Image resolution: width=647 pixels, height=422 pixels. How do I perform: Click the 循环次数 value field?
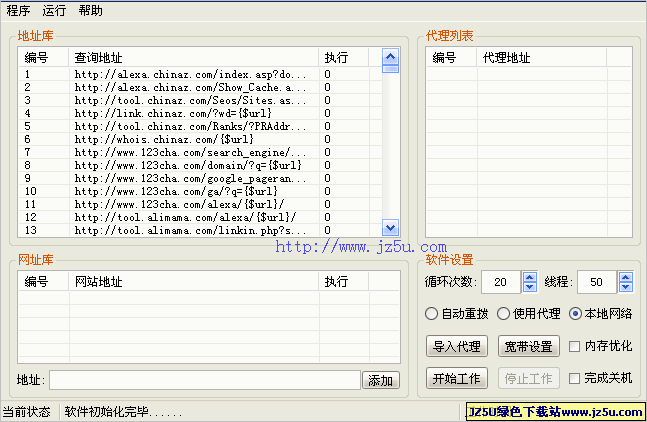click(501, 282)
